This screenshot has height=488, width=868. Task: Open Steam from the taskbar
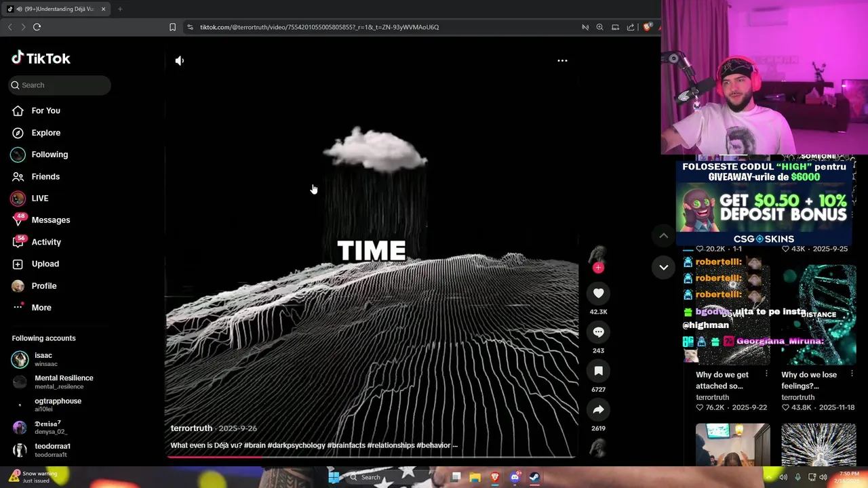[x=534, y=477]
